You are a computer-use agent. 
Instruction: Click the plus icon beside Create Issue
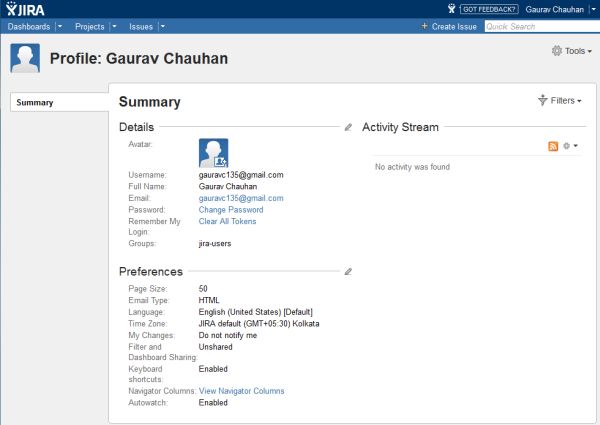[424, 26]
